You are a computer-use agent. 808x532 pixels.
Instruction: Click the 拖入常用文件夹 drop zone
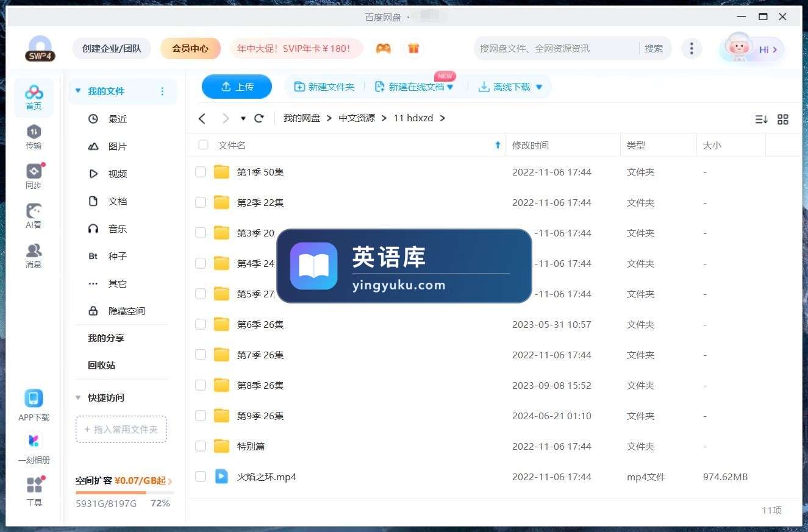click(x=121, y=429)
